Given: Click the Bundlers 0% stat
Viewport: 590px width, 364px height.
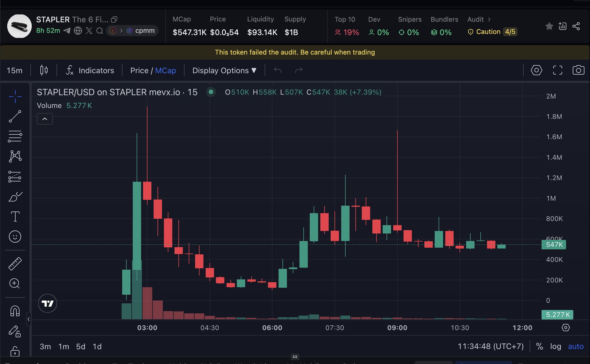Looking at the screenshot, I should (x=441, y=32).
